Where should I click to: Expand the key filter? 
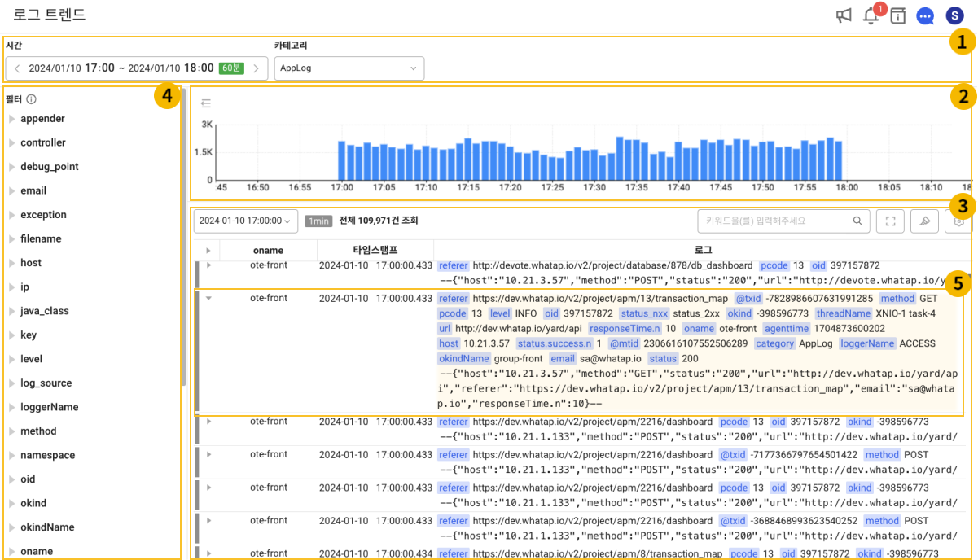pos(12,335)
